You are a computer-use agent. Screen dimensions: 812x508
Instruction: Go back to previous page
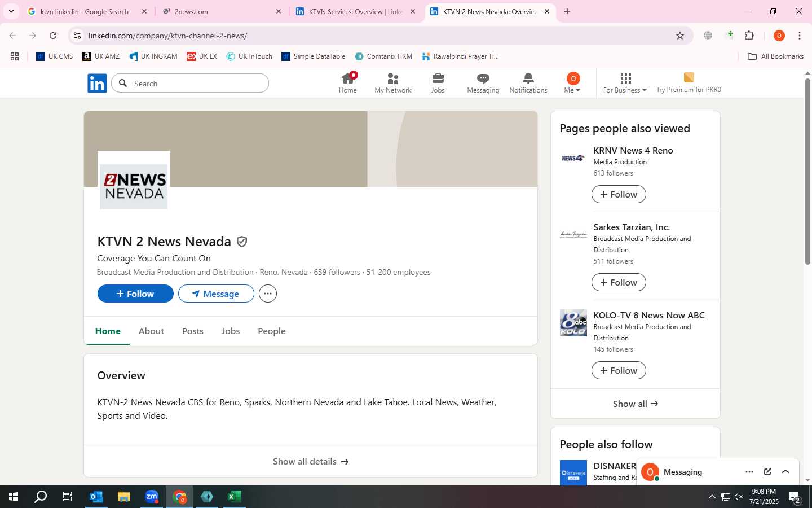tap(12, 36)
